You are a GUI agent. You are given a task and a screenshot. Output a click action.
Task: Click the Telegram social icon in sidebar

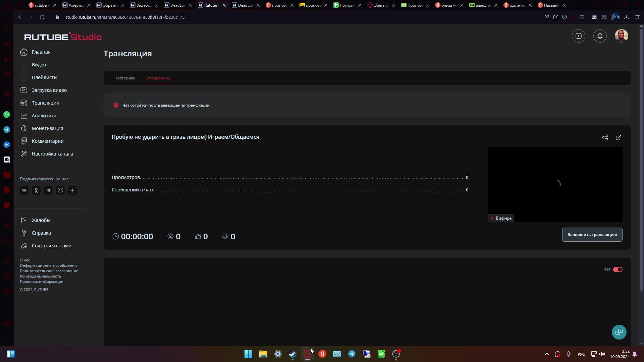click(x=48, y=190)
